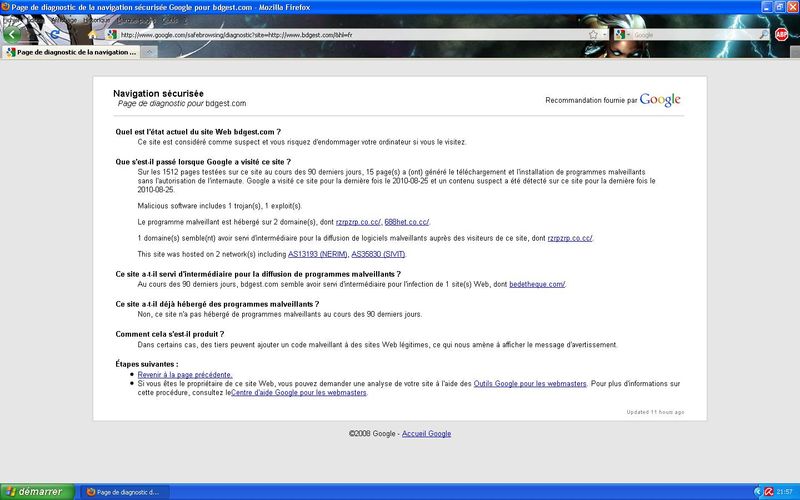Go to the Home page icon

coord(92,34)
